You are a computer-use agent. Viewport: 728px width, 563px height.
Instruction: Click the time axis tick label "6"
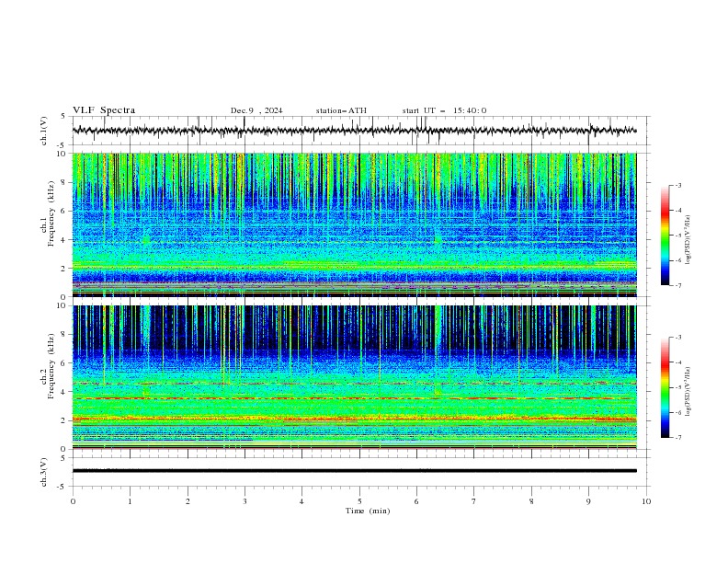click(x=416, y=501)
